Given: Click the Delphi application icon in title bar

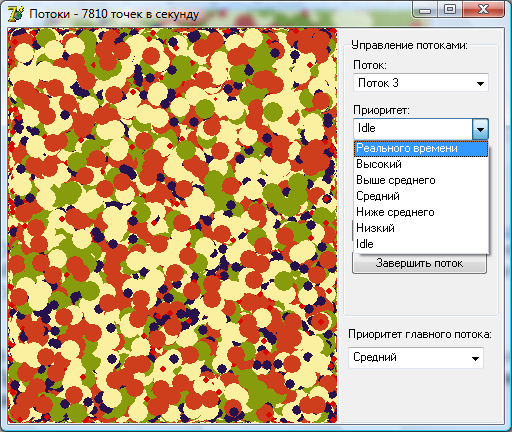Looking at the screenshot, I should coord(16,14).
